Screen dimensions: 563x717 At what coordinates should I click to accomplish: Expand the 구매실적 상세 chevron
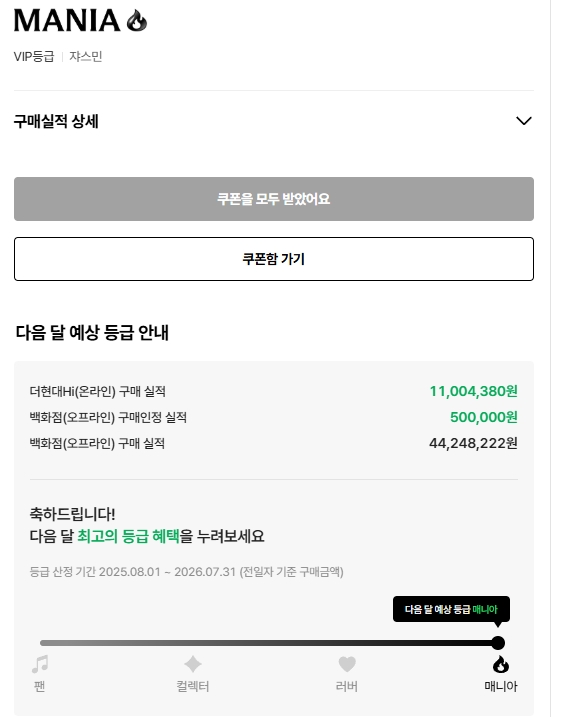point(524,121)
